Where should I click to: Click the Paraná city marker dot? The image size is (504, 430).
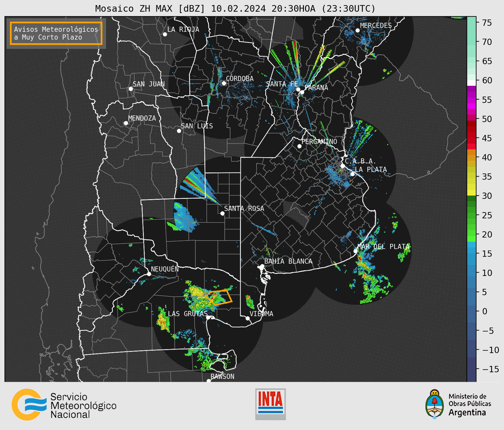pos(302,92)
